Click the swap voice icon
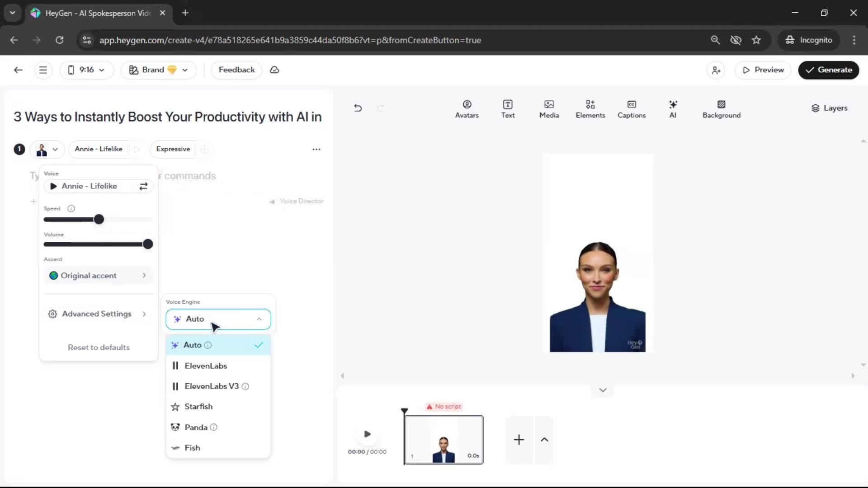This screenshot has height=488, width=868. pyautogui.click(x=143, y=186)
